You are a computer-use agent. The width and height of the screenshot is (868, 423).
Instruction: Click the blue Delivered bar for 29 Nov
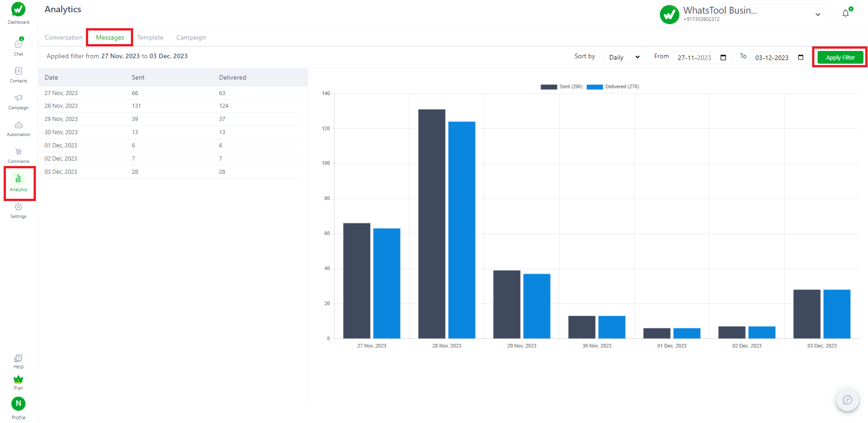tap(537, 306)
